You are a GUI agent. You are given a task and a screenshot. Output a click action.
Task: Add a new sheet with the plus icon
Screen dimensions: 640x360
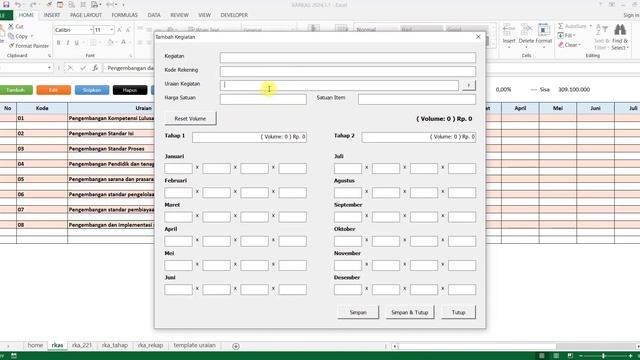pos(236,346)
